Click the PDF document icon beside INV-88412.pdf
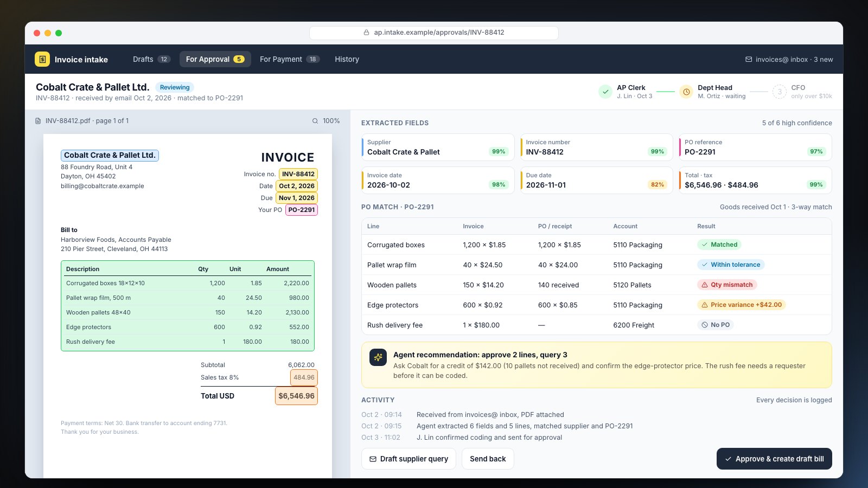868x488 pixels. [38, 121]
